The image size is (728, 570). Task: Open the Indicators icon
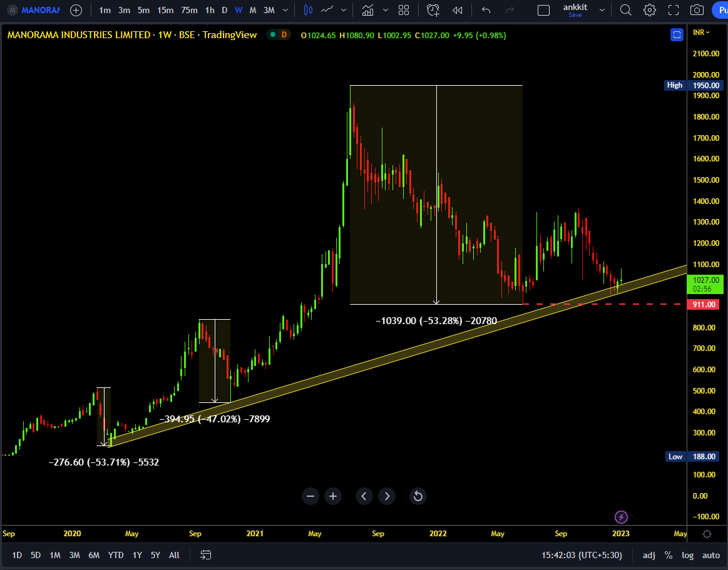coord(367,10)
